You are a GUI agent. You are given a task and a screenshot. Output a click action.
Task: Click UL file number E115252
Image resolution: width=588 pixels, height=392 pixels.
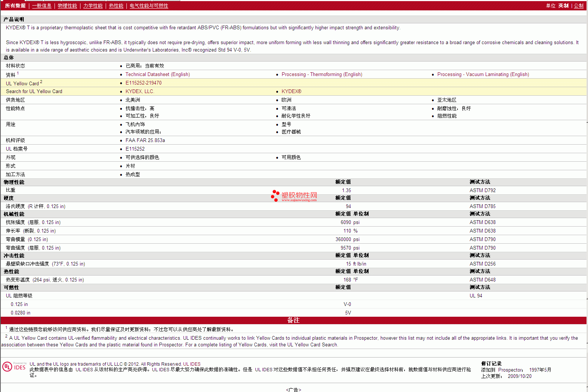coord(135,149)
